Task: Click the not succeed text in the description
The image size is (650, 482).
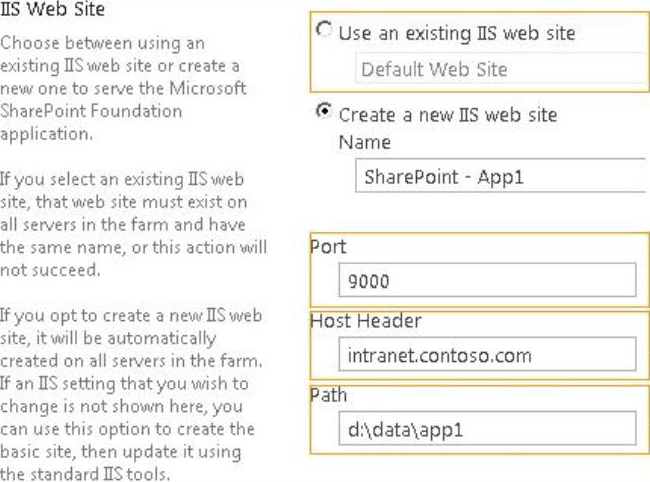Action: click(50, 270)
